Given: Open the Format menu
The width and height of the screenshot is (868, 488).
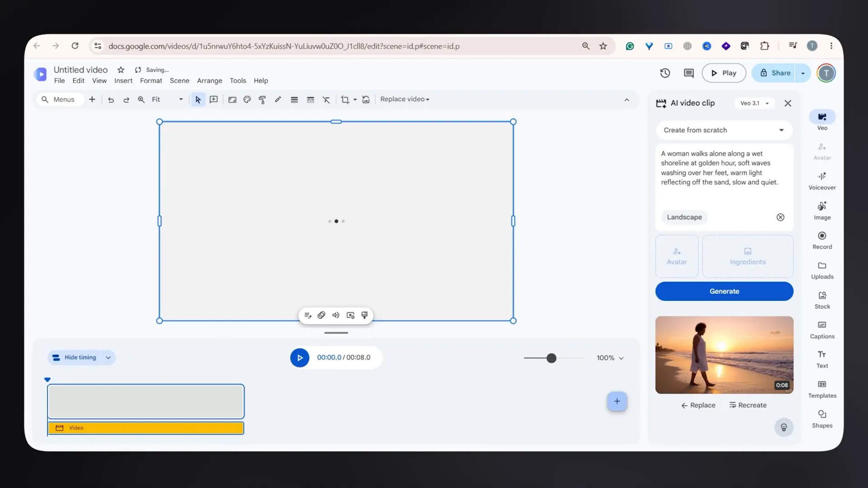Looking at the screenshot, I should [151, 81].
